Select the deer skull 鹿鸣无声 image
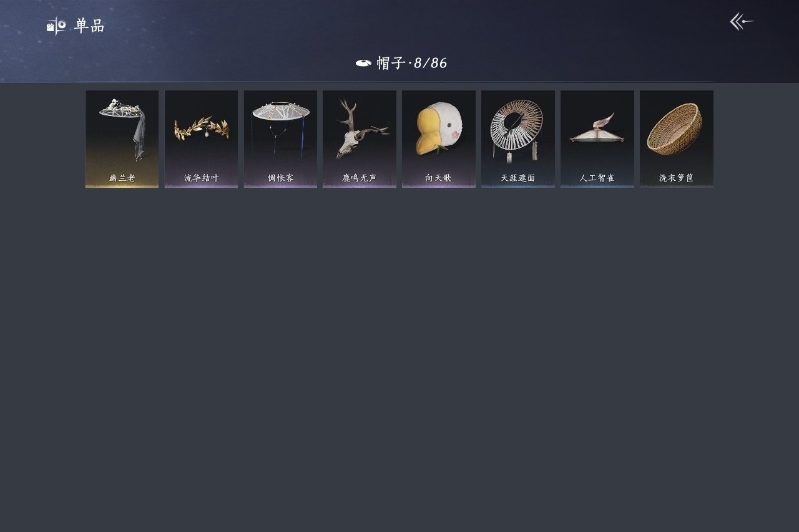799x532 pixels. 360,128
